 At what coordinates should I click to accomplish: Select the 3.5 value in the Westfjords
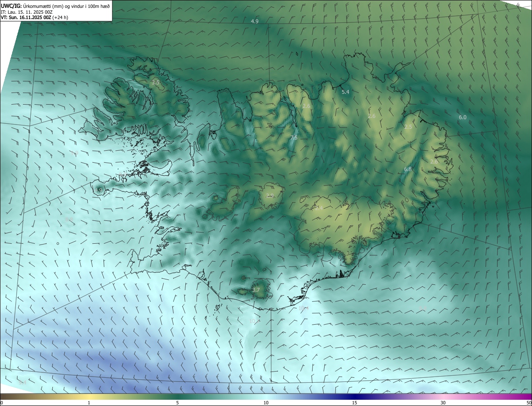click(155, 83)
